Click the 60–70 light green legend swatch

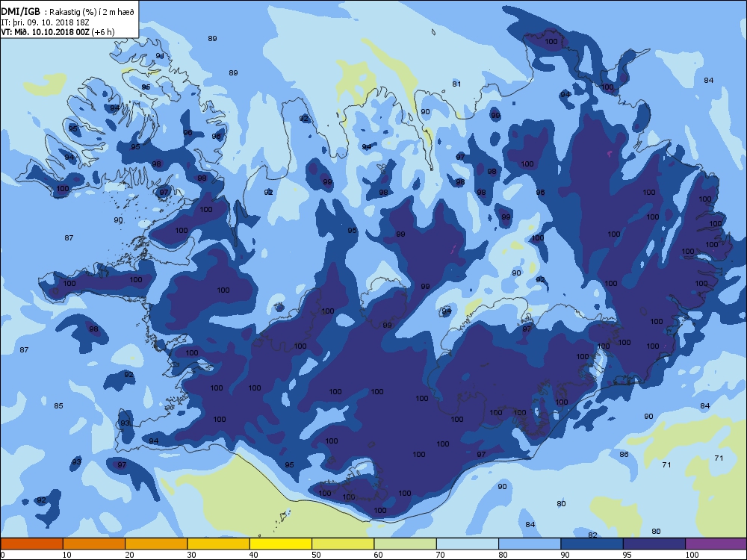coord(406,544)
